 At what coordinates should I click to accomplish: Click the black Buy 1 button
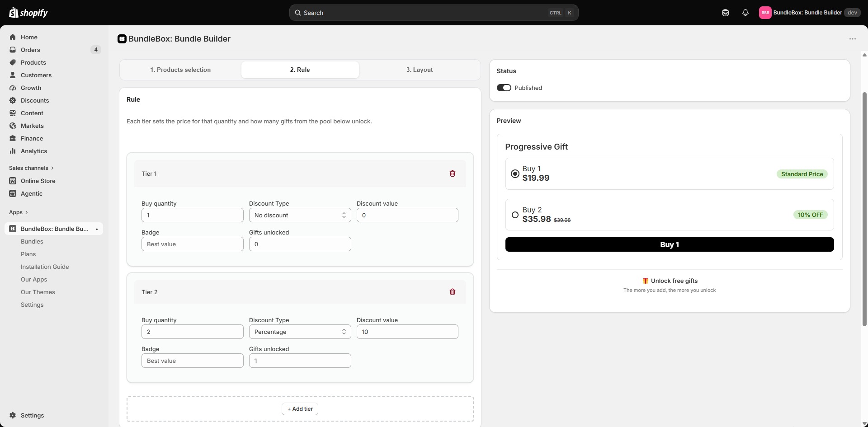click(669, 244)
